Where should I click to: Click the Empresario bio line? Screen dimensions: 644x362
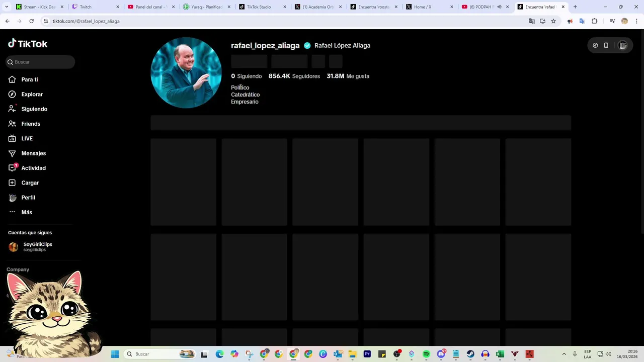[x=245, y=102]
